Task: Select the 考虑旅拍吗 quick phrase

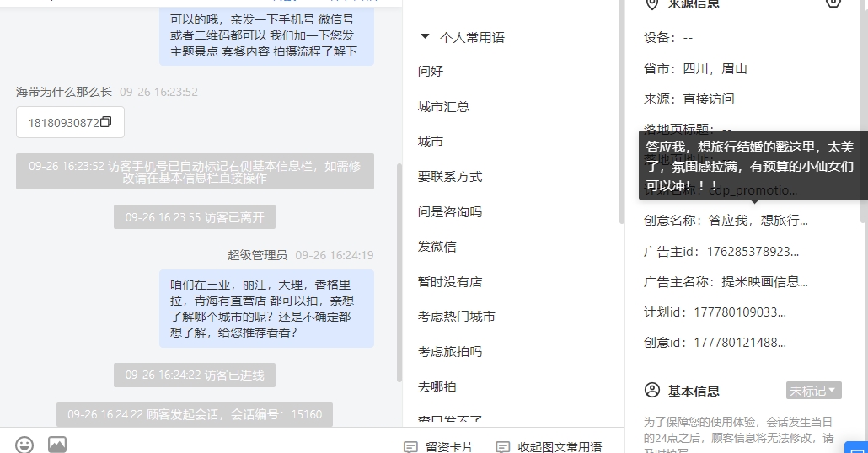Action: coord(450,352)
